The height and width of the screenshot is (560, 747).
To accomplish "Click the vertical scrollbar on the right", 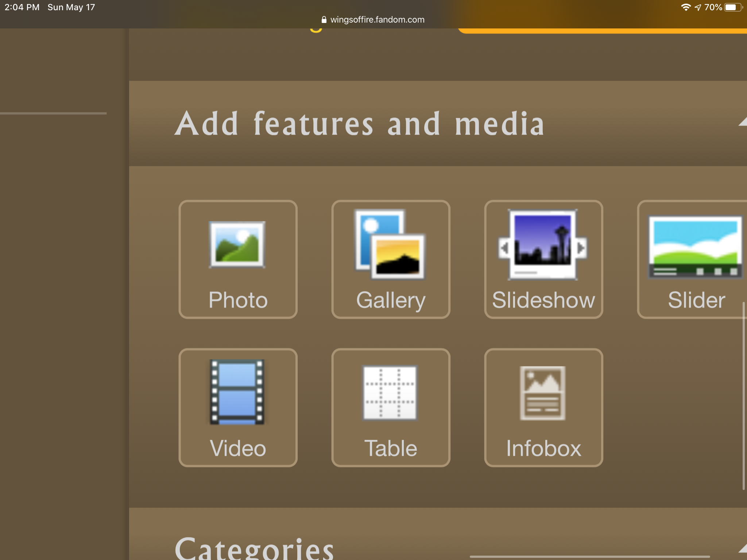I will point(743,396).
